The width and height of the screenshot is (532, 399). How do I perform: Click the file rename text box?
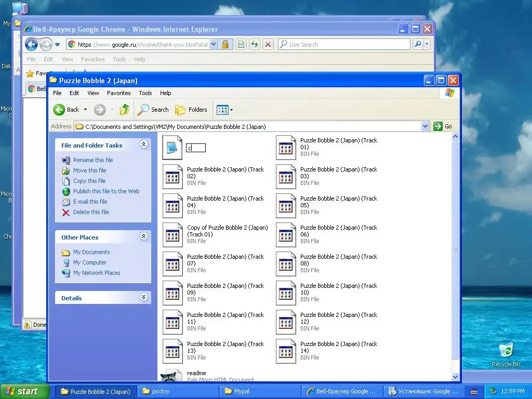(196, 148)
